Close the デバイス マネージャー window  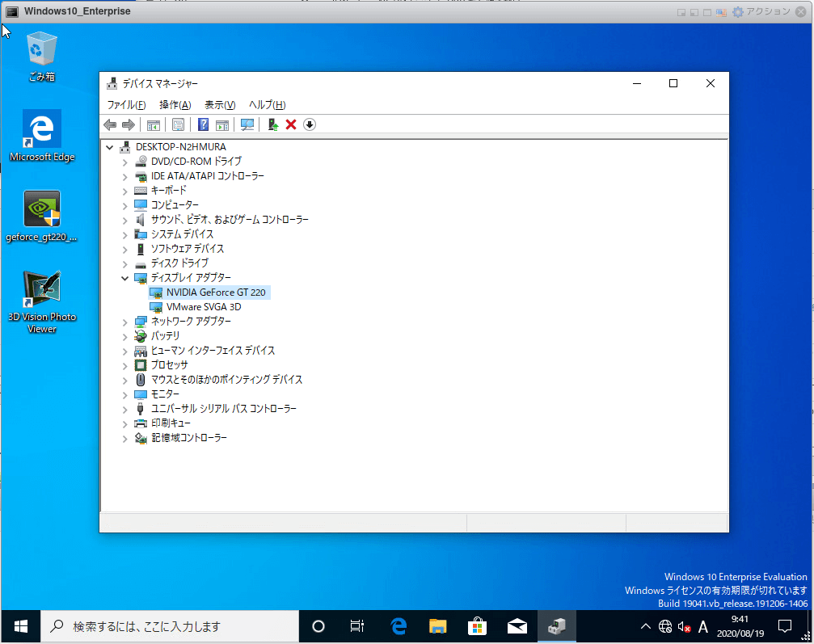pyautogui.click(x=711, y=83)
